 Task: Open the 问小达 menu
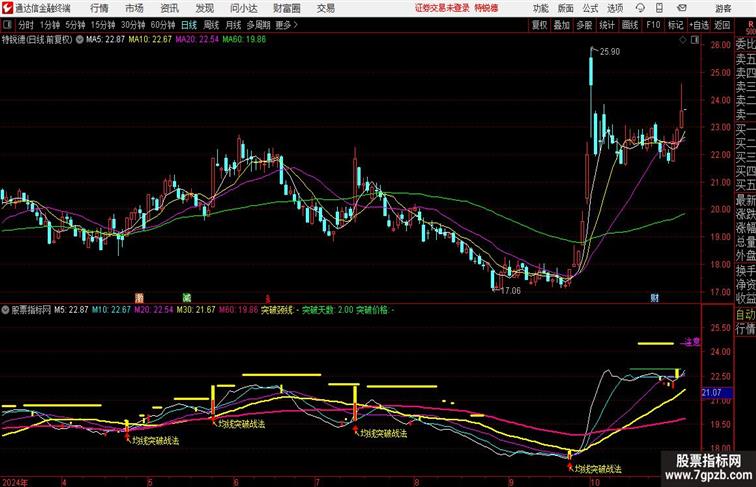(244, 8)
